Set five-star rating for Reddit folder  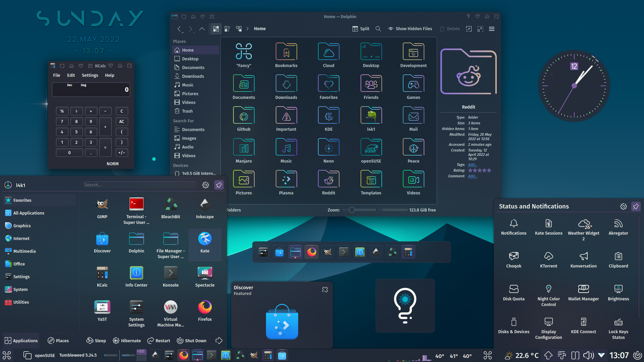coord(489,170)
